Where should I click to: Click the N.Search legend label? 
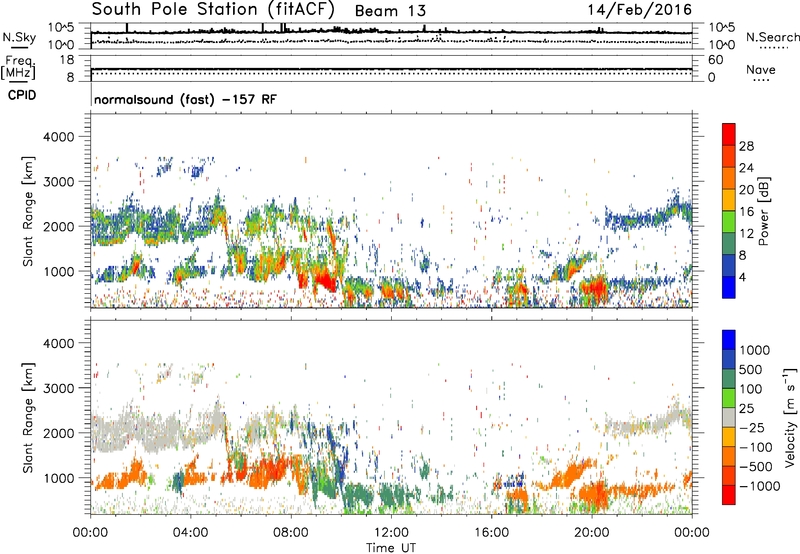pos(773,37)
